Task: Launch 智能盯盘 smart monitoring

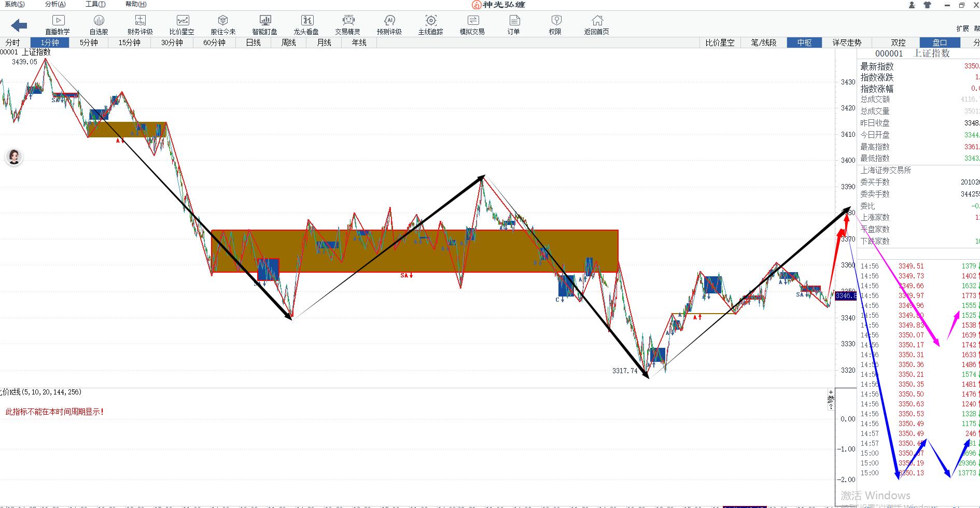Action: coord(265,25)
